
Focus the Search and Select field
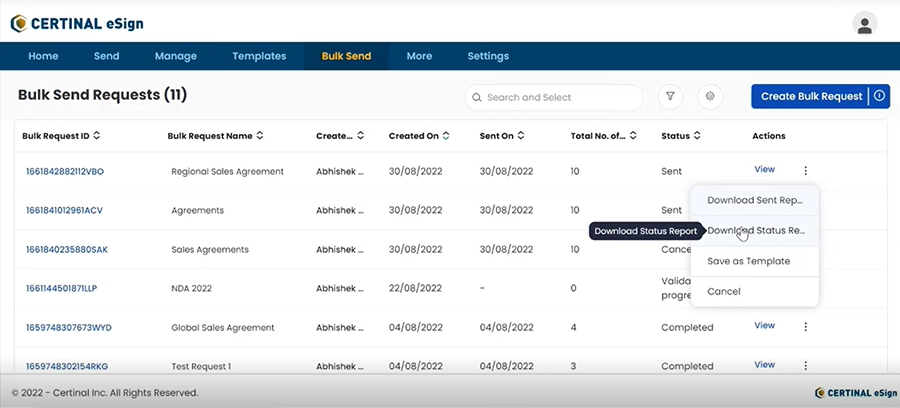click(x=553, y=98)
